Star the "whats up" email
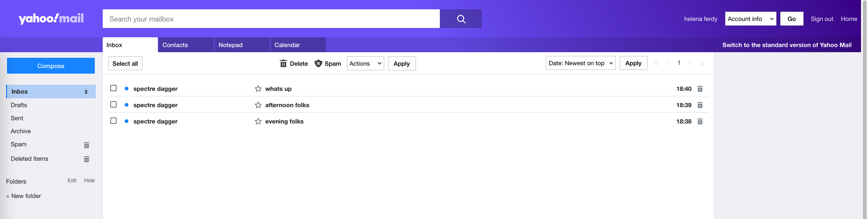Image resolution: width=868 pixels, height=219 pixels. [x=258, y=89]
